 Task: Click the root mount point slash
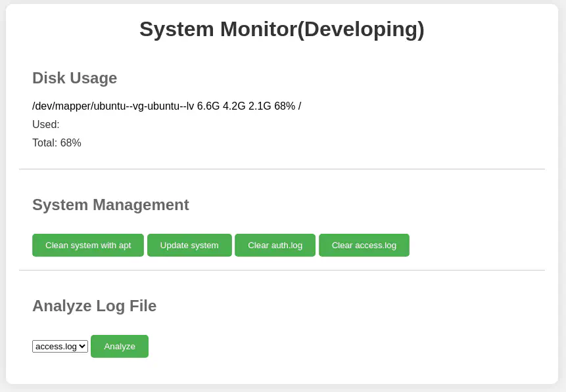[x=300, y=106]
